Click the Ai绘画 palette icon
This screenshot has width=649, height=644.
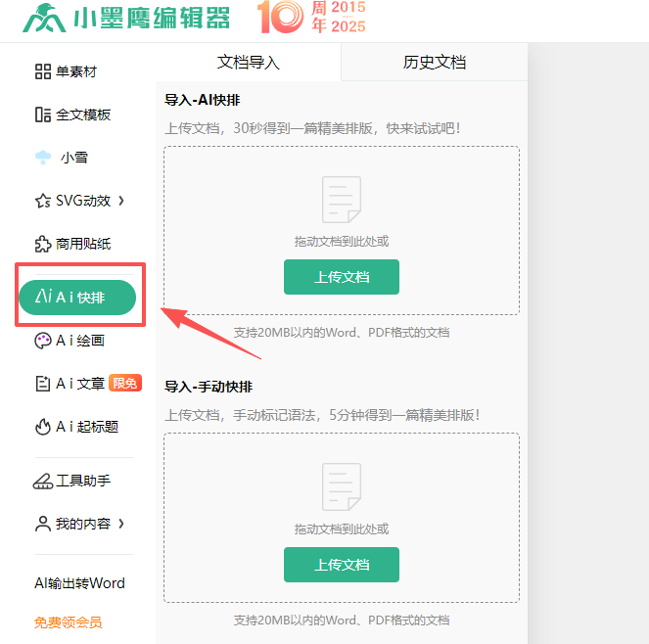pyautogui.click(x=42, y=341)
